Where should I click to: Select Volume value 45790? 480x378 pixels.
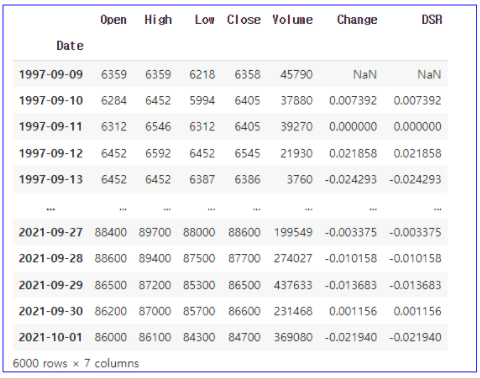point(296,74)
